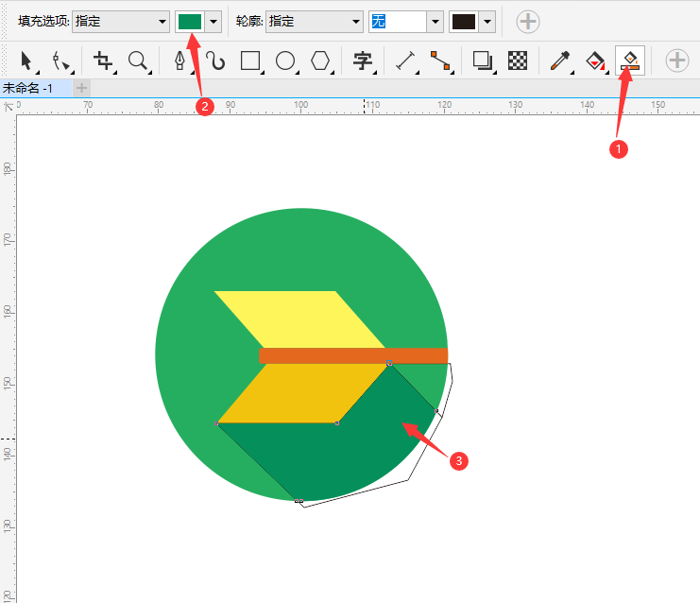Open the outline width dropdown arrow

click(435, 22)
